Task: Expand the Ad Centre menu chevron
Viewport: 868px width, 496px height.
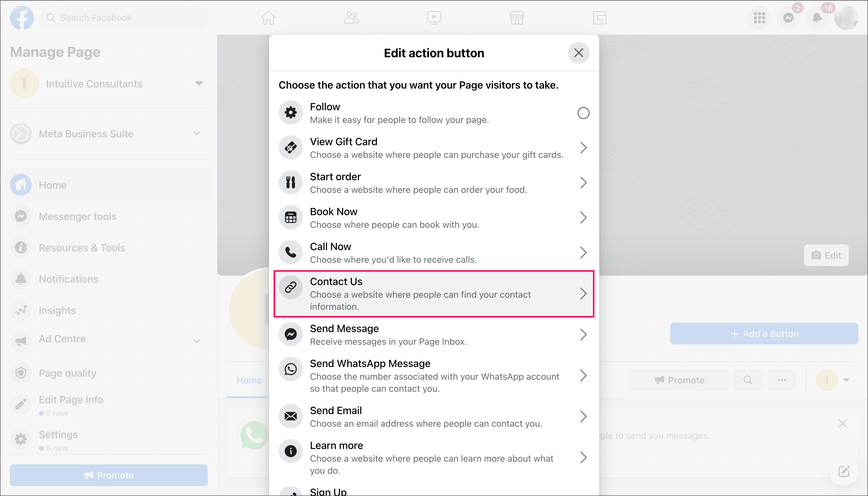Action: [x=196, y=341]
